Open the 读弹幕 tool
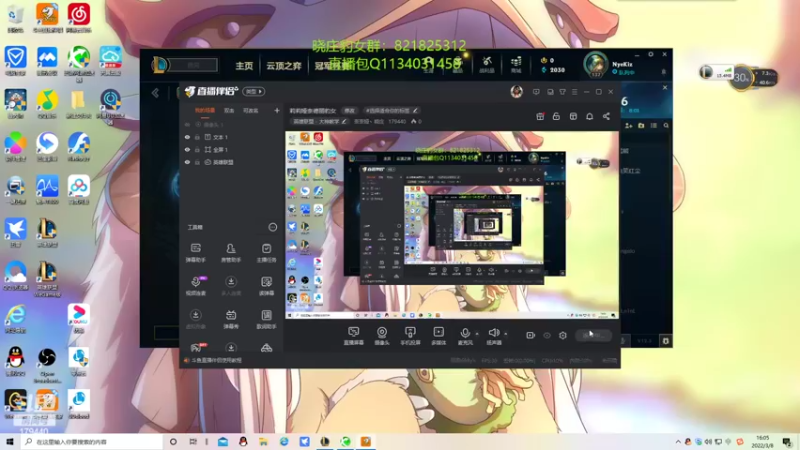The height and width of the screenshot is (450, 800). (266, 286)
